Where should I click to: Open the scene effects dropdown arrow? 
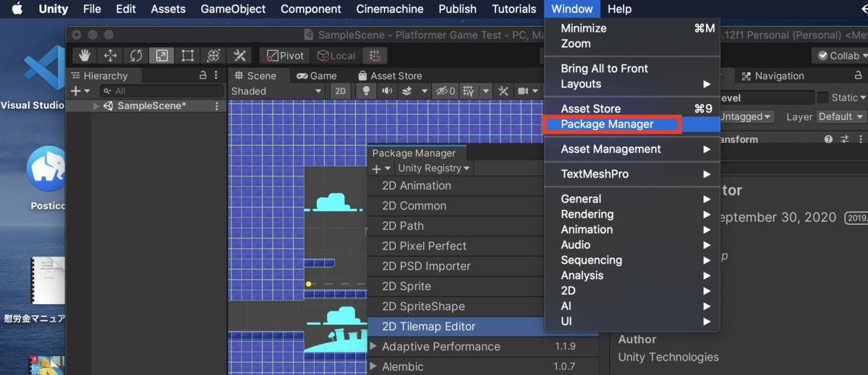click(x=424, y=91)
